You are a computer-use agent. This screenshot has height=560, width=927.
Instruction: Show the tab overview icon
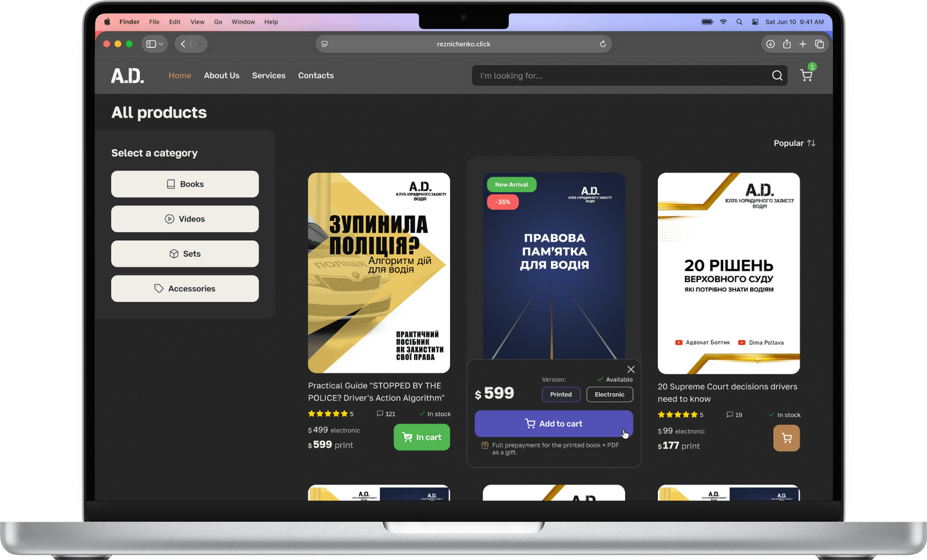(819, 44)
